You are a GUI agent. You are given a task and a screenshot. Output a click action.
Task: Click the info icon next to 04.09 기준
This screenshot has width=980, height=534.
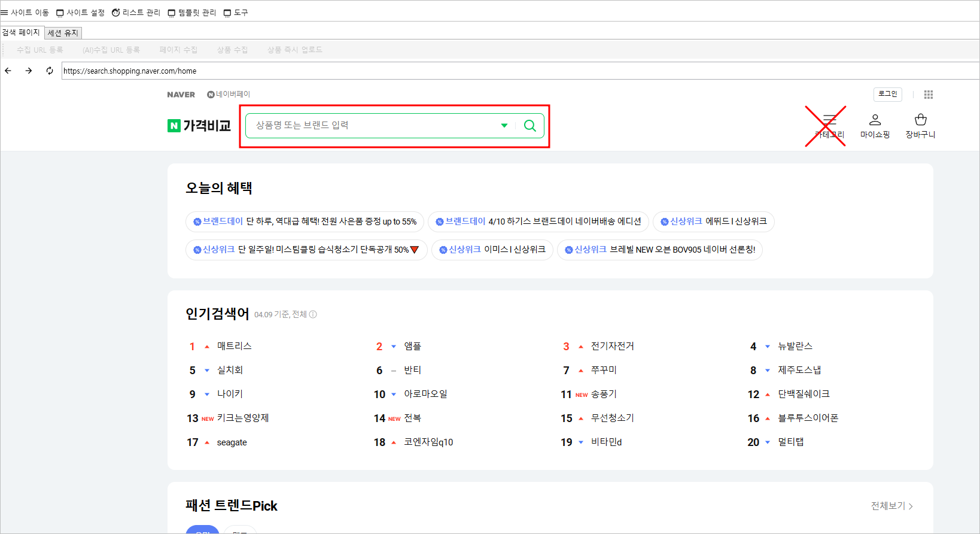313,314
